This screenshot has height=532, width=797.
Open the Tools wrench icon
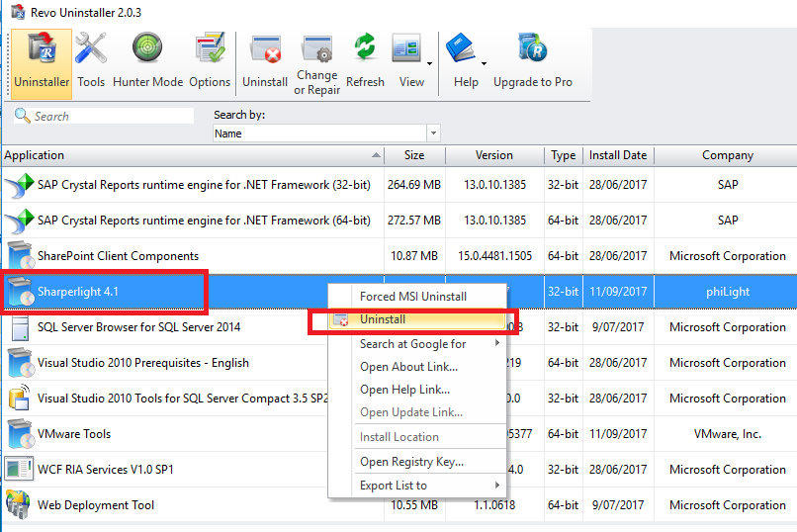click(x=91, y=49)
